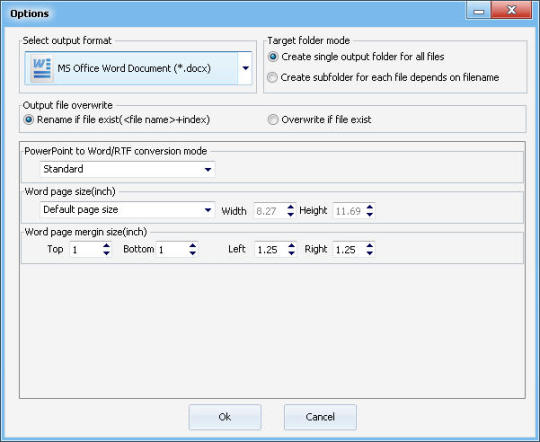Expand the Standard conversion mode dropdown
The width and height of the screenshot is (540, 442).
tap(208, 169)
